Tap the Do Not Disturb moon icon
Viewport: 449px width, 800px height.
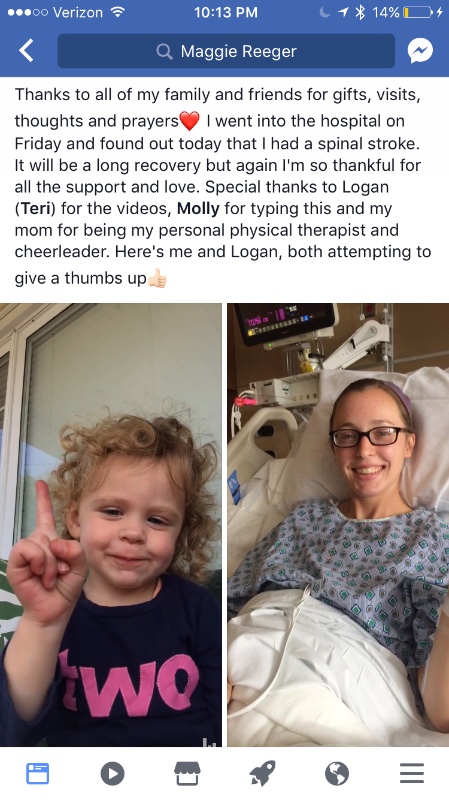(325, 12)
